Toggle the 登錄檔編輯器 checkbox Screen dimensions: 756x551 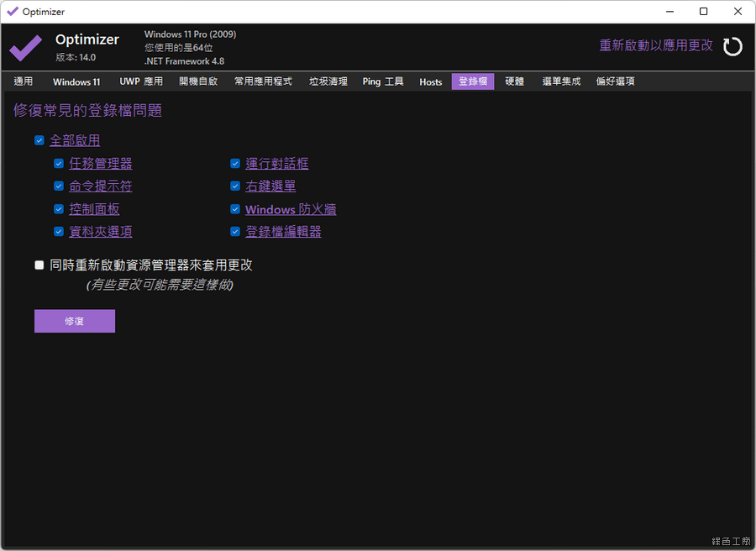[x=235, y=232]
